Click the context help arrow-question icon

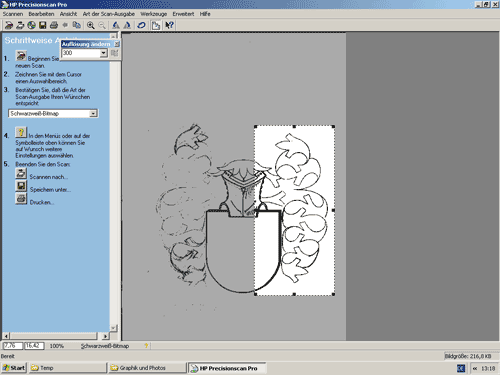[169, 25]
